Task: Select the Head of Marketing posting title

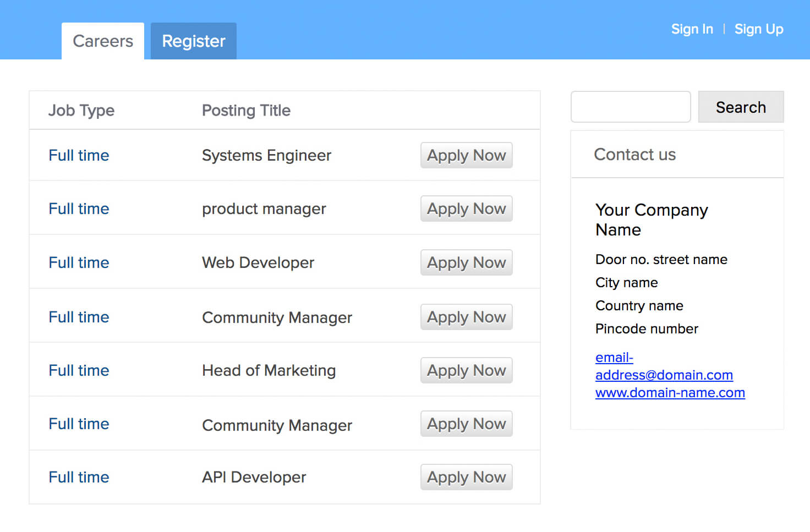Action: coord(269,371)
